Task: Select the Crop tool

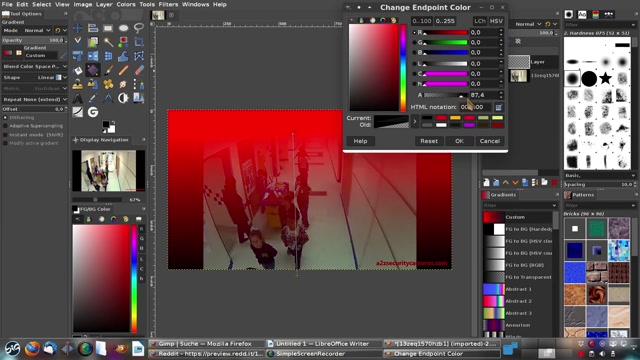Action: [x=139, y=42]
